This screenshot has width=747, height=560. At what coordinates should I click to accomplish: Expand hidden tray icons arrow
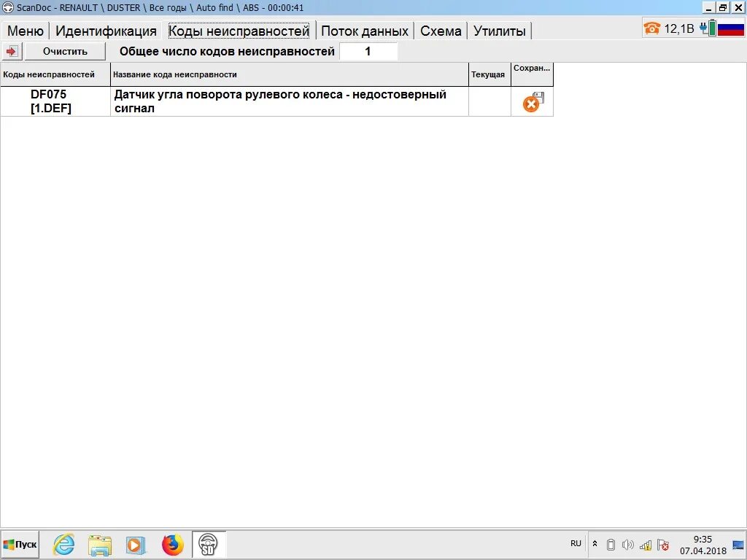[x=595, y=543]
